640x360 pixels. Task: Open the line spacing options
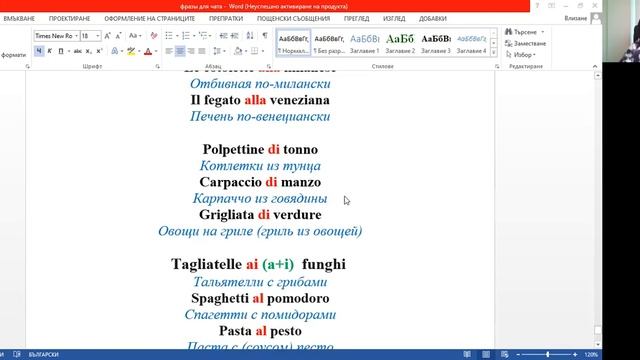219,51
